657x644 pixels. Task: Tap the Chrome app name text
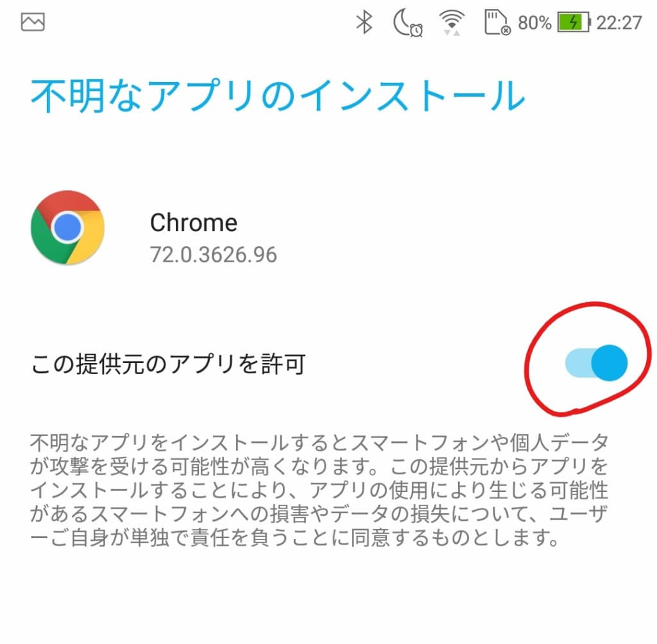194,223
